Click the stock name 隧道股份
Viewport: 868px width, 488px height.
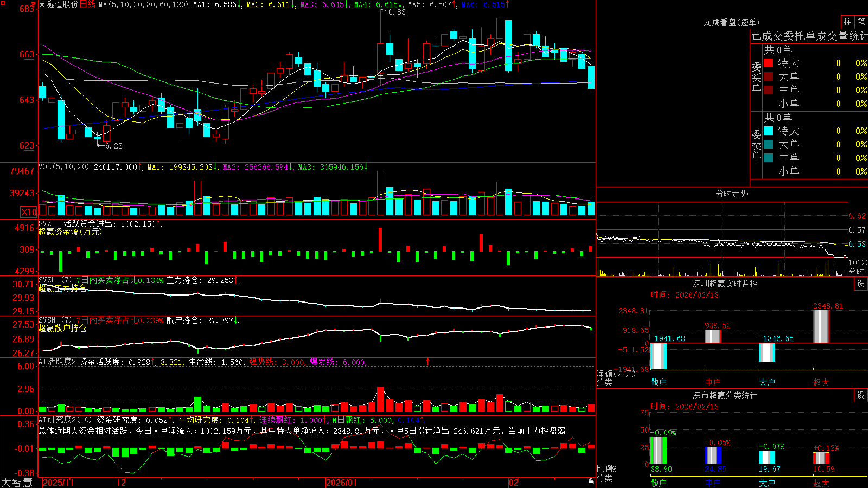(x=62, y=4)
